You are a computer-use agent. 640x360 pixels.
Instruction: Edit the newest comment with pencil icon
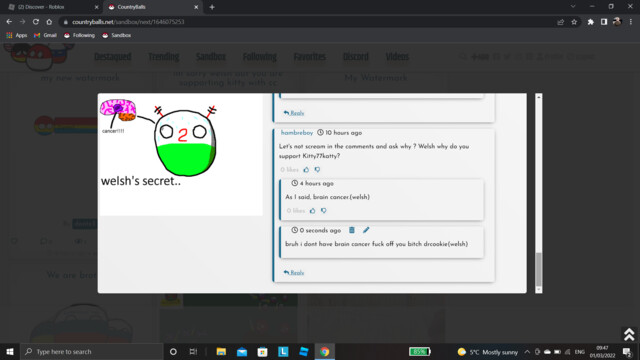coord(366,230)
